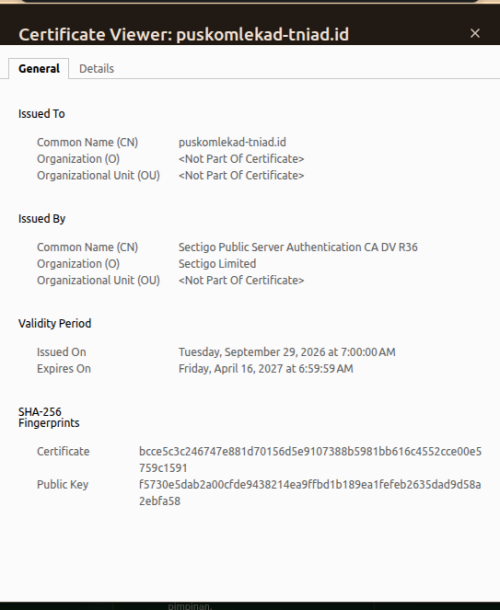Click the Issued By section heading
Image resolution: width=500 pixels, height=610 pixels.
pyautogui.click(x=42, y=219)
